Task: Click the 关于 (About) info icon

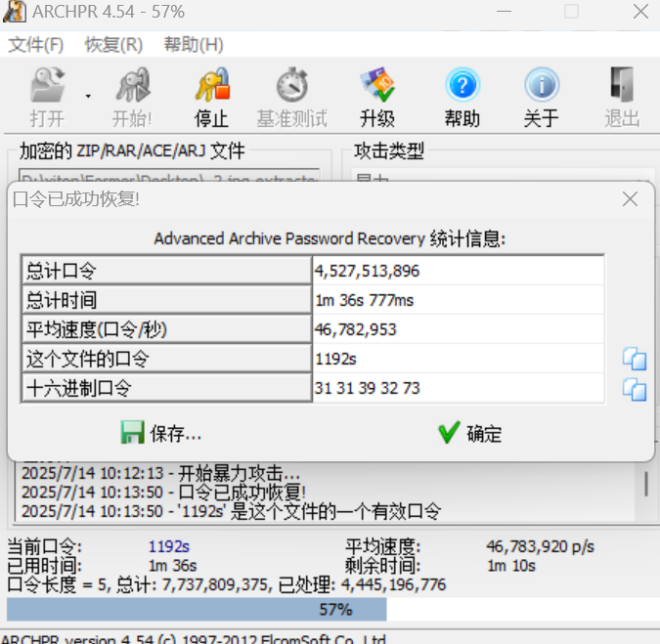Action: tap(541, 89)
